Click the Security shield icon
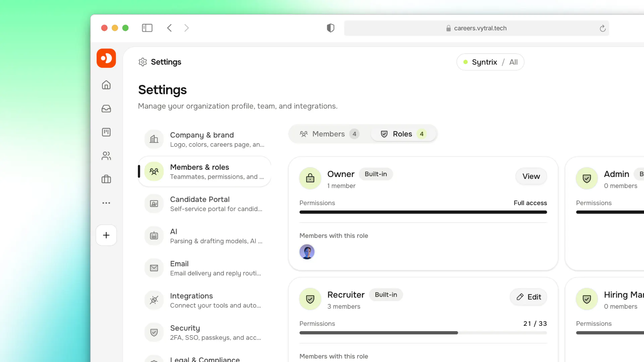The height and width of the screenshot is (362, 644). (154, 333)
